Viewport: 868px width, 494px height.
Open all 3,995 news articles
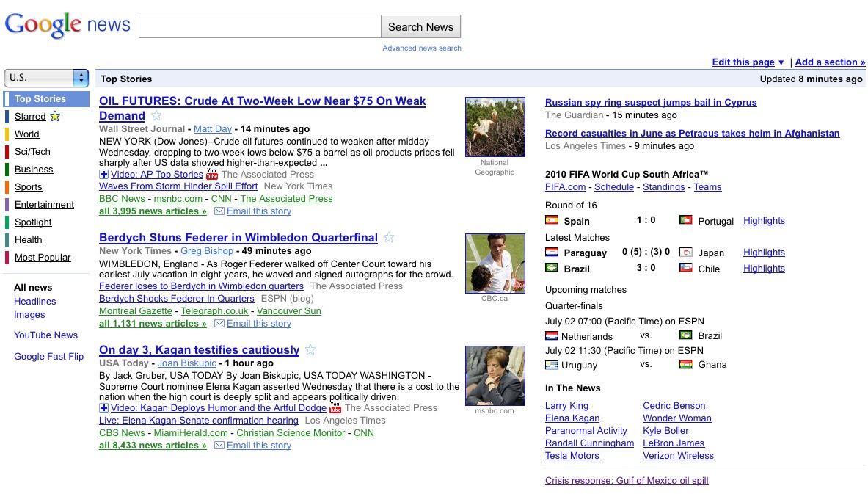(x=153, y=211)
